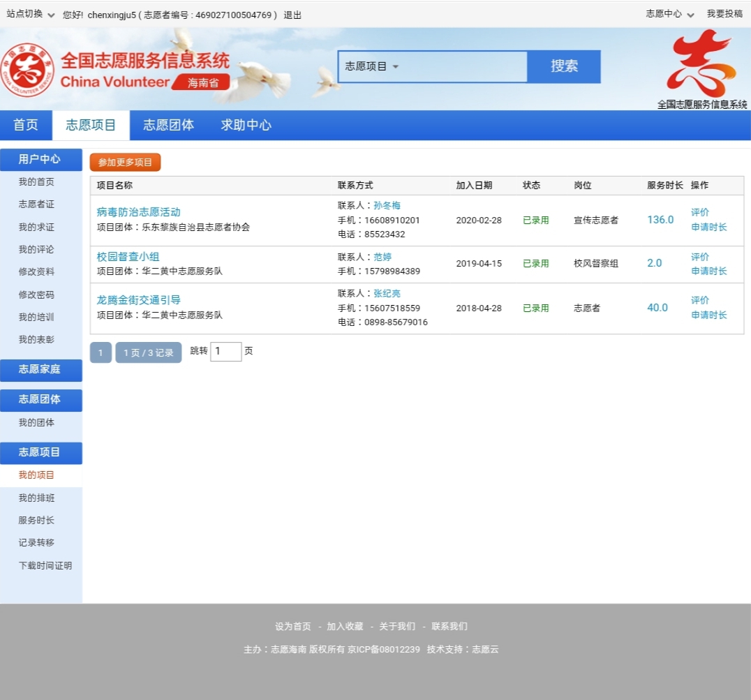The height and width of the screenshot is (700, 751).
Task: Click the China Volunteer Service round logo
Action: (27, 70)
